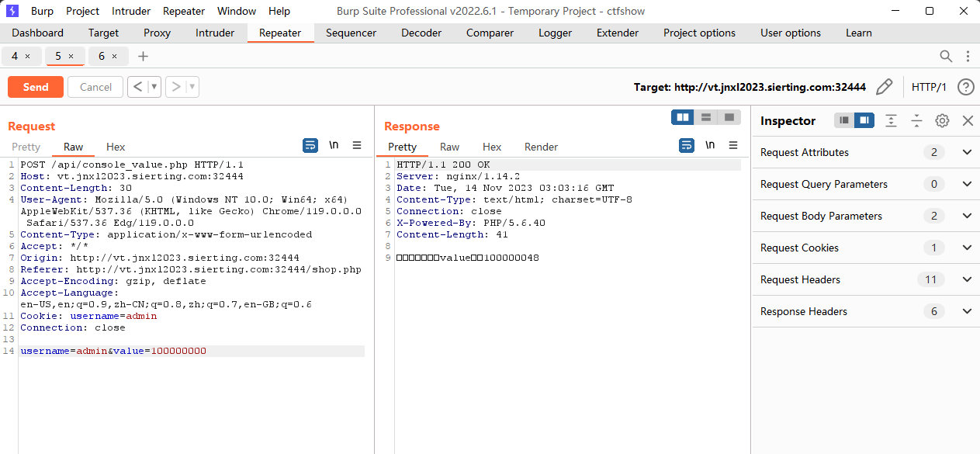Switch Request view to Pretty
This screenshot has height=454, width=980.
click(x=26, y=147)
